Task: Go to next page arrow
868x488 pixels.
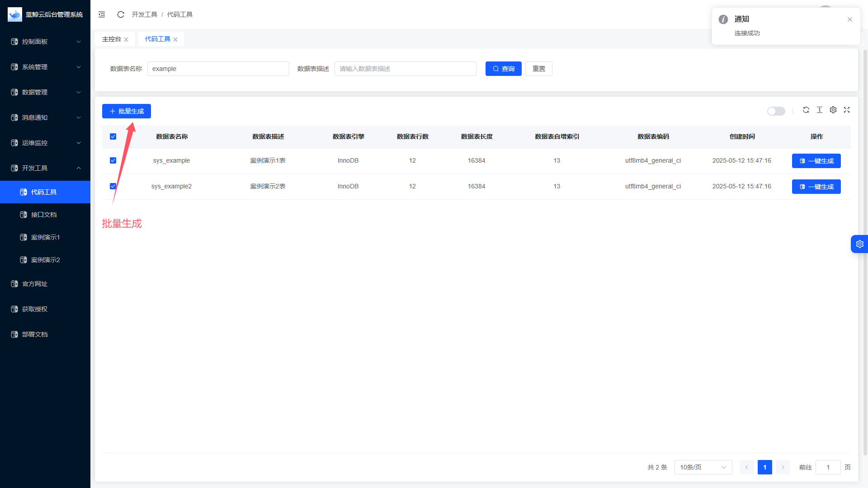Action: point(783,467)
